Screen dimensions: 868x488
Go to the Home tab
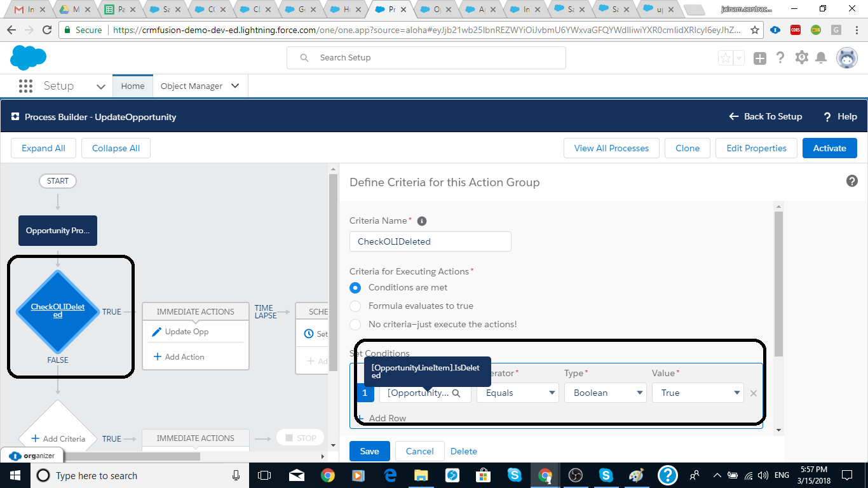point(133,86)
